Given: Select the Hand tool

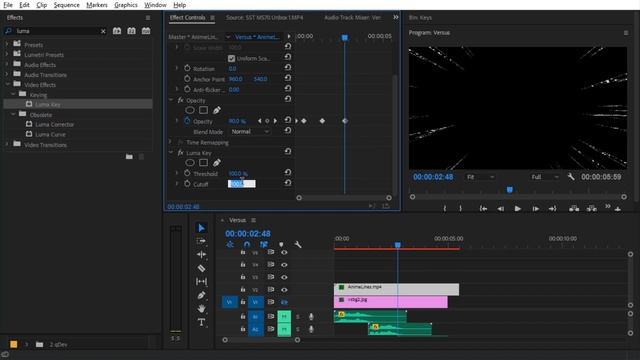Looking at the screenshot, I should pos(201,309).
